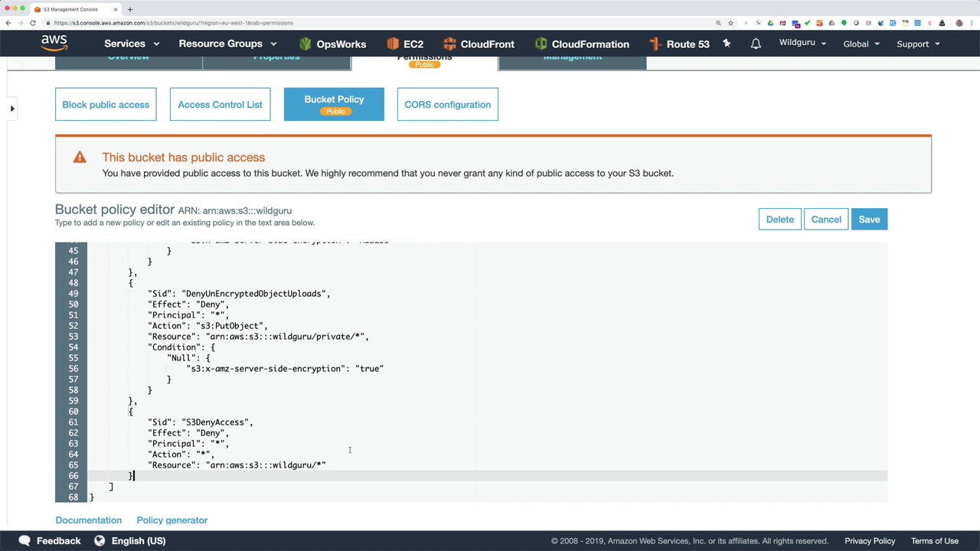
Task: Open the notifications bell
Action: point(756,44)
